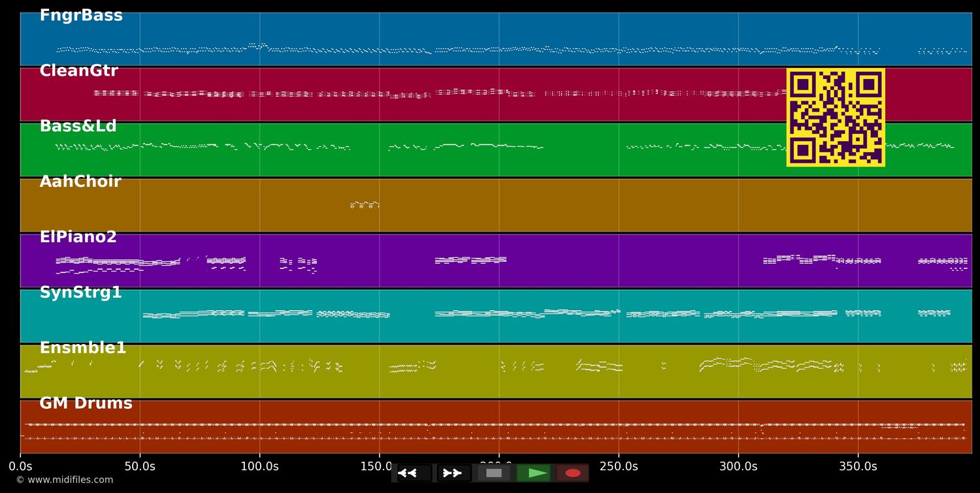
Task: Click the 350.0s timeline marker
Action: (858, 466)
